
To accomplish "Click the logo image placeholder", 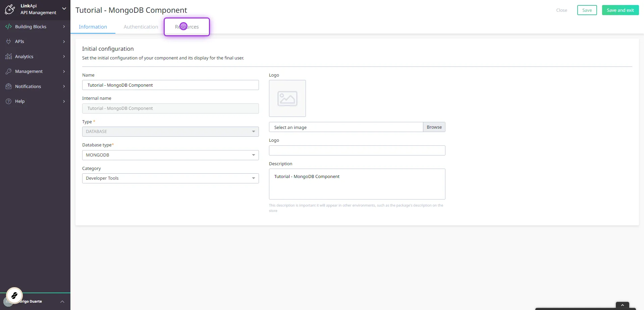I will click(287, 98).
